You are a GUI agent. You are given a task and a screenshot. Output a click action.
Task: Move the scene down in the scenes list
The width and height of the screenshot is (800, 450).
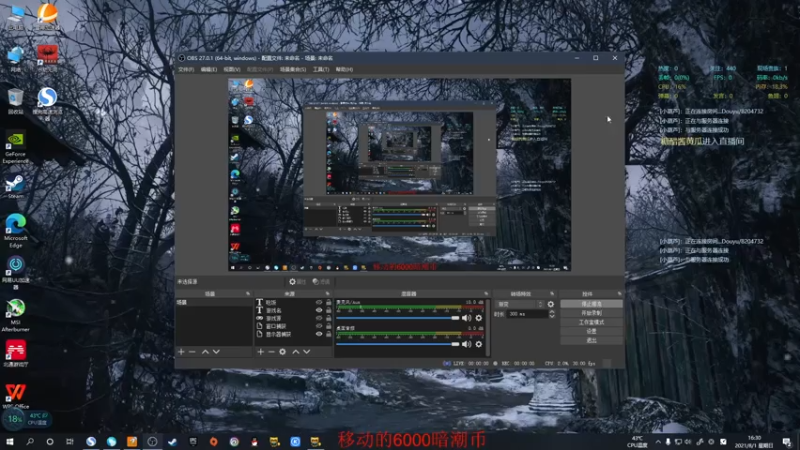pyautogui.click(x=216, y=352)
